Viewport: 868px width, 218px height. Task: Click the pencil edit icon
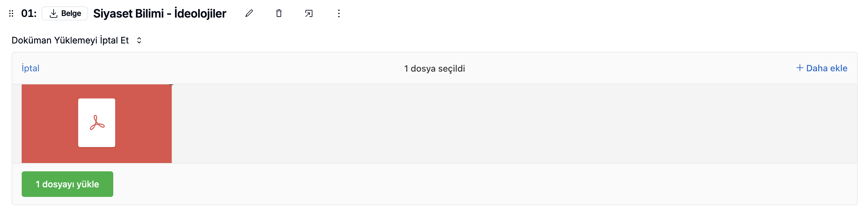(x=249, y=13)
